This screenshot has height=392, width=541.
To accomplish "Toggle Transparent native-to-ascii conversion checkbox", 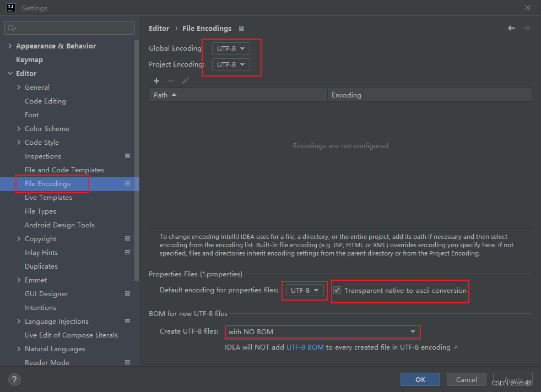I will point(337,290).
